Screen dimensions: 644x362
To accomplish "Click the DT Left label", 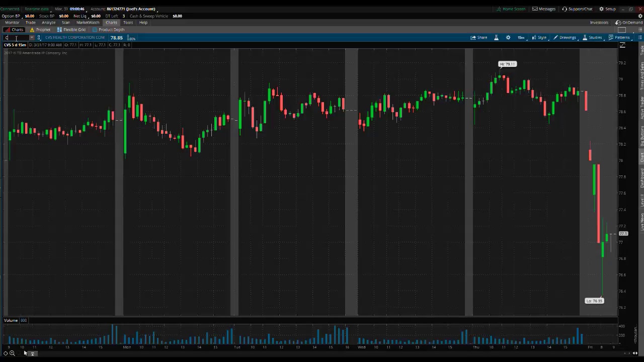I will point(111,16).
